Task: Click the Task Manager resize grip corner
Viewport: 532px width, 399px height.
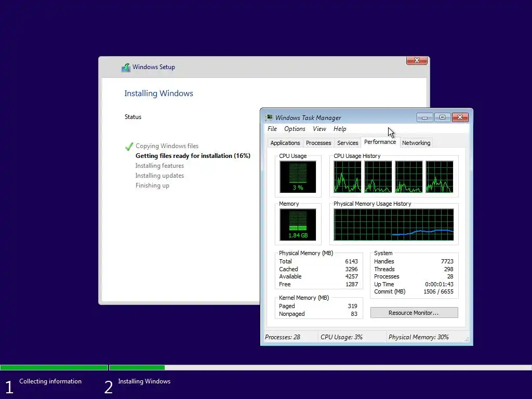Action: tap(467, 339)
